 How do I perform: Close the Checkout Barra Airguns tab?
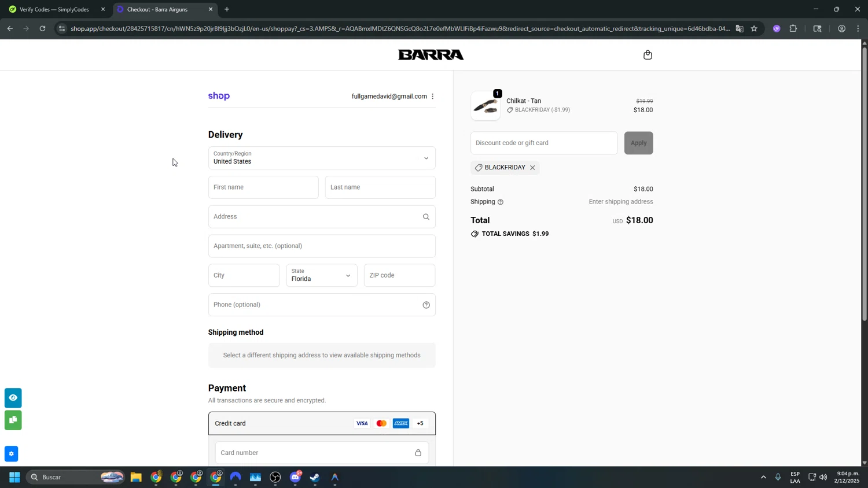pyautogui.click(x=211, y=9)
